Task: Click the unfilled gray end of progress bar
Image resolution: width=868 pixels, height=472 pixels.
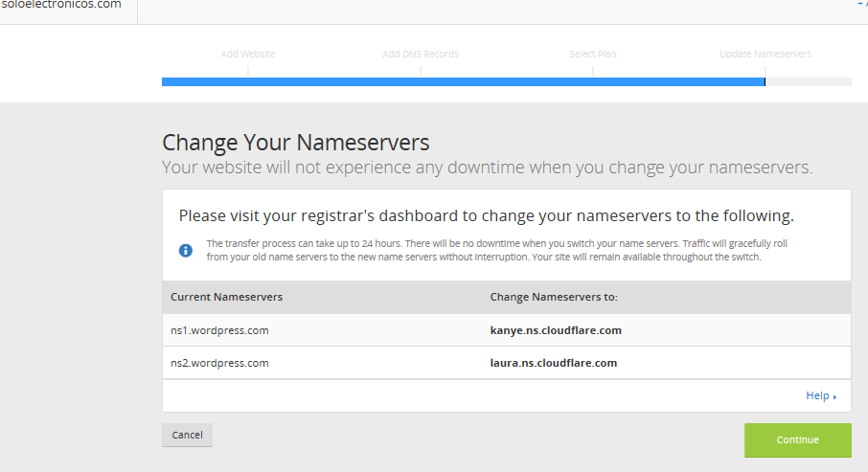Action: coord(808,82)
